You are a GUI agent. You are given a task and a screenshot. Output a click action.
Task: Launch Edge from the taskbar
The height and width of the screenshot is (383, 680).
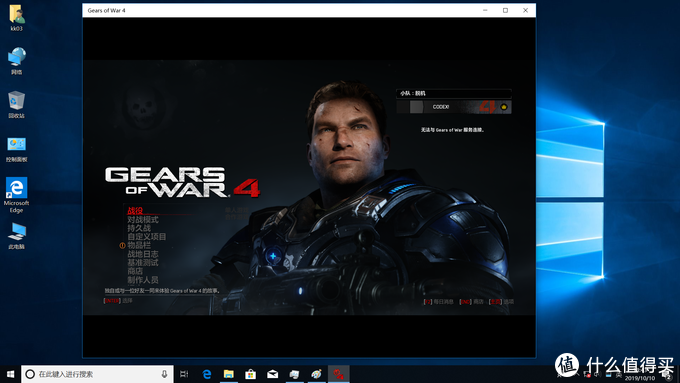tap(207, 374)
